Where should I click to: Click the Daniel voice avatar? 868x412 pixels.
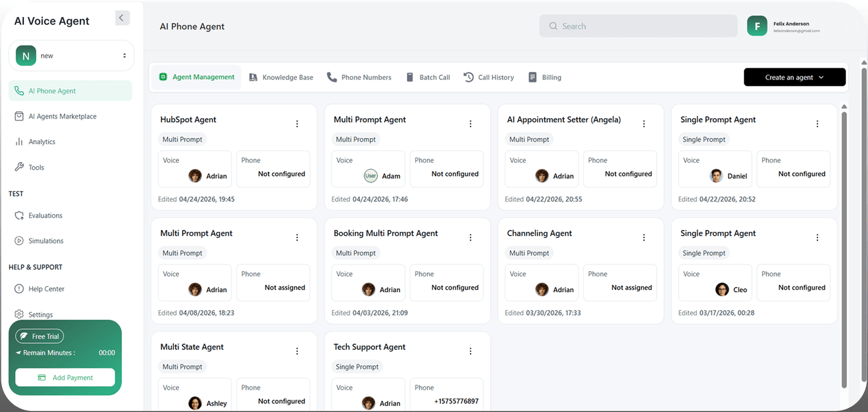pos(716,176)
